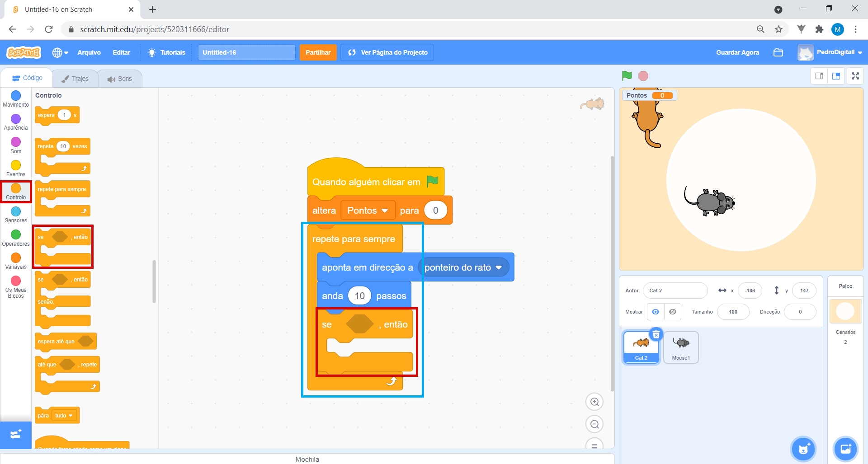This screenshot has height=464, width=868.
Task: Switch to small stage layout
Action: [x=819, y=76]
